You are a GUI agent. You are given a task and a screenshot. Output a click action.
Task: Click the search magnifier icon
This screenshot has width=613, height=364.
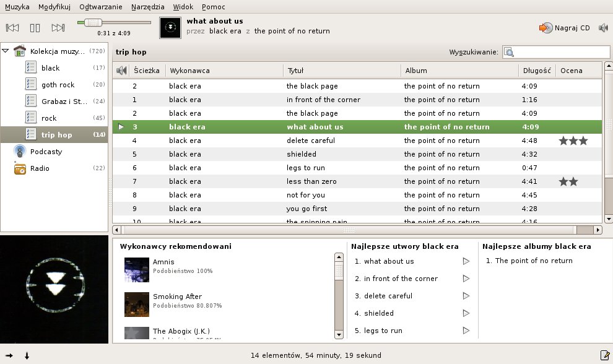[509, 52]
